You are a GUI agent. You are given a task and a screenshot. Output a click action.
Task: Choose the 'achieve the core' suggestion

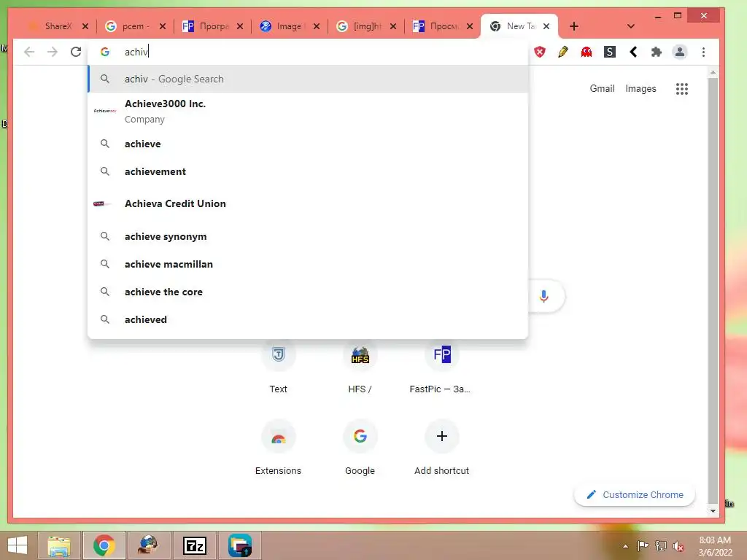308,292
